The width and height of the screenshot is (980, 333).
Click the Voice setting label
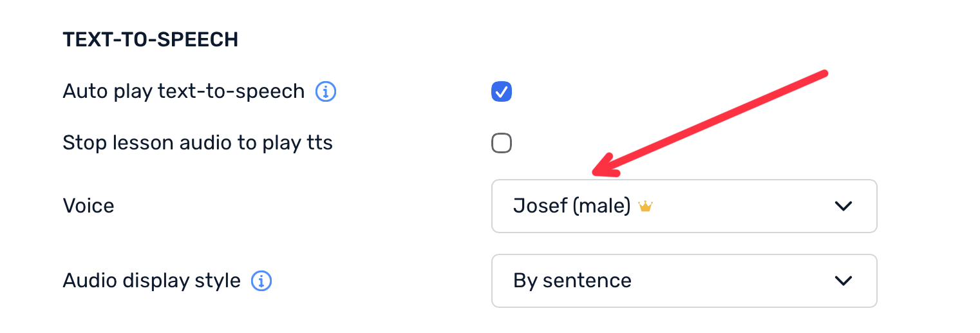coord(88,206)
